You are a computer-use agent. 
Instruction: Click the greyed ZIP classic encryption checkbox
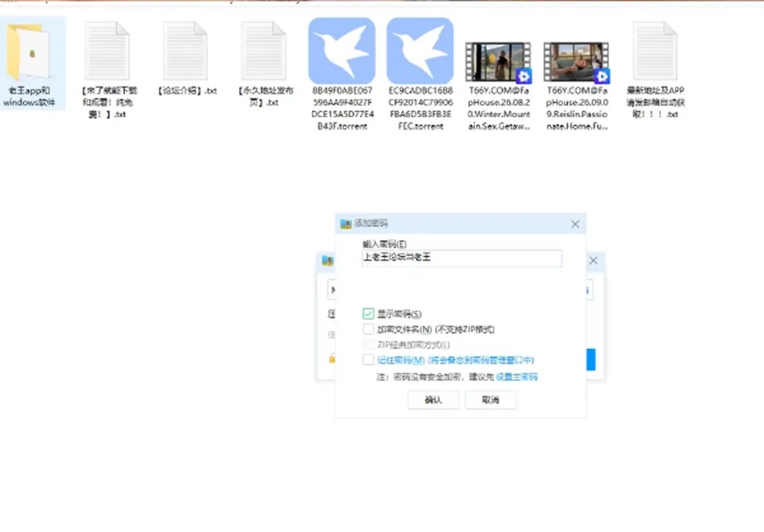click(x=368, y=344)
